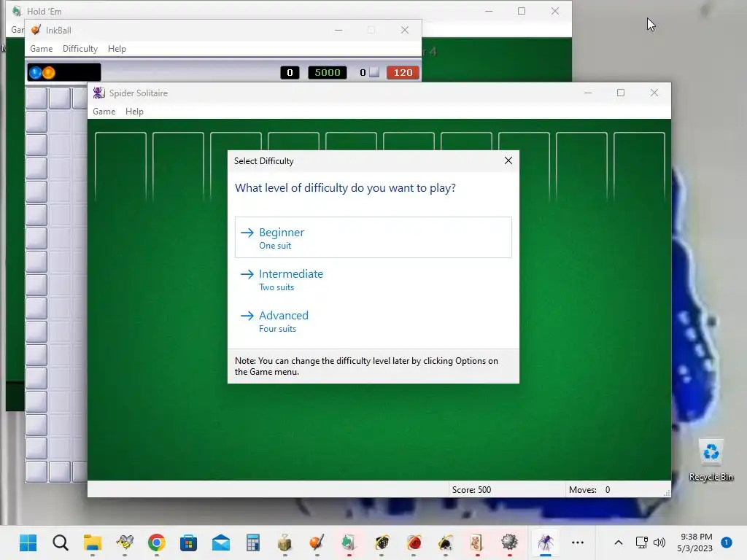
Task: Click the Select Difficulty dialog title
Action: (263, 161)
